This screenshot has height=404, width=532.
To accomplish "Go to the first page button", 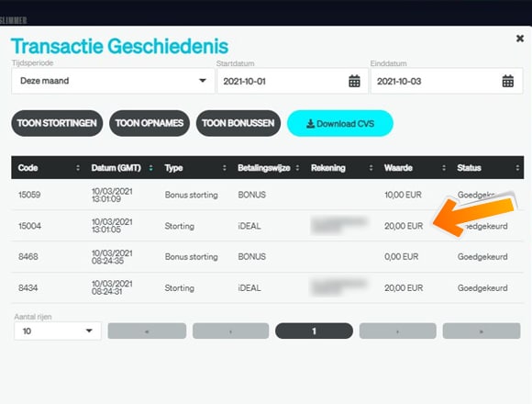I will [147, 331].
